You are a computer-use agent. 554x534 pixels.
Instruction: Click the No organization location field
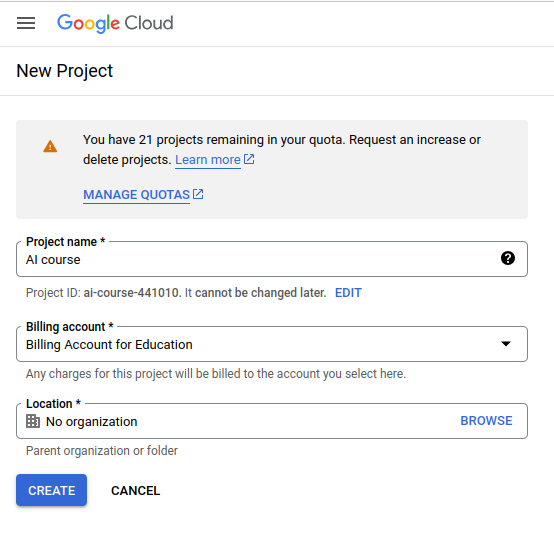(272, 421)
